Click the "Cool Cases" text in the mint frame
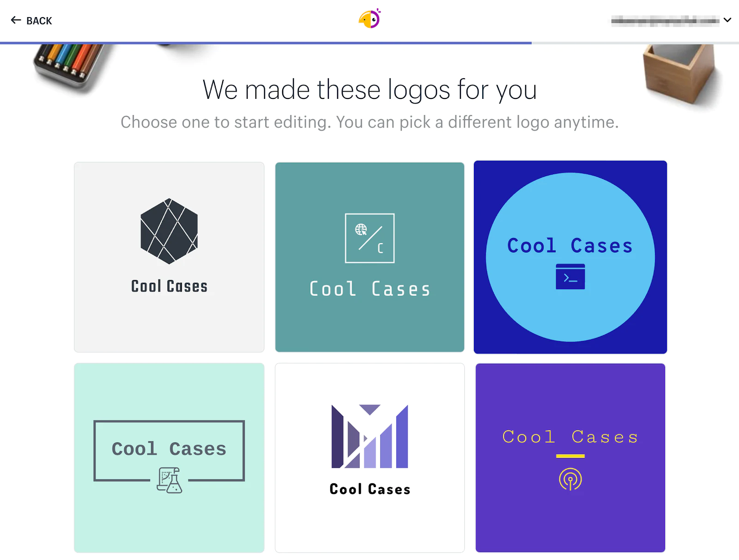This screenshot has width=739, height=560. tap(169, 449)
